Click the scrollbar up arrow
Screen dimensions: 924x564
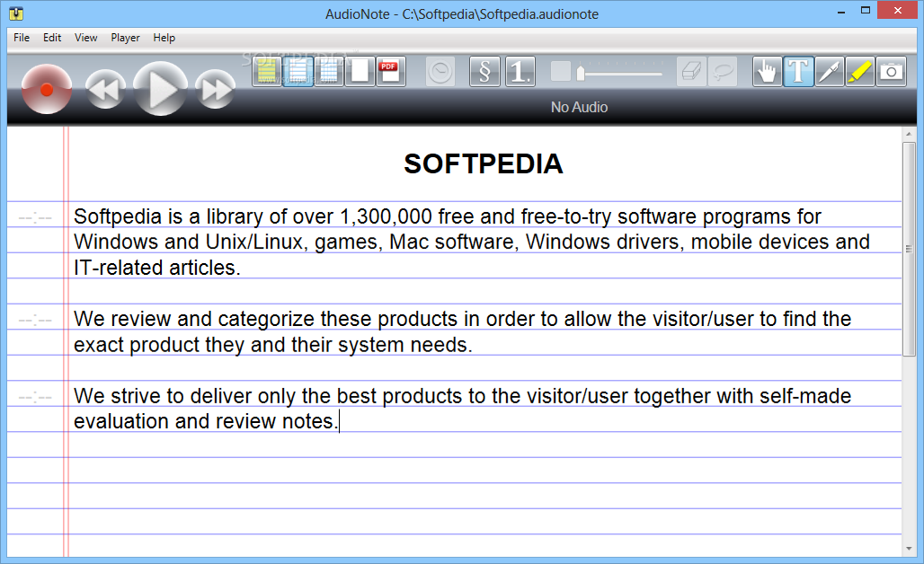pyautogui.click(x=908, y=135)
